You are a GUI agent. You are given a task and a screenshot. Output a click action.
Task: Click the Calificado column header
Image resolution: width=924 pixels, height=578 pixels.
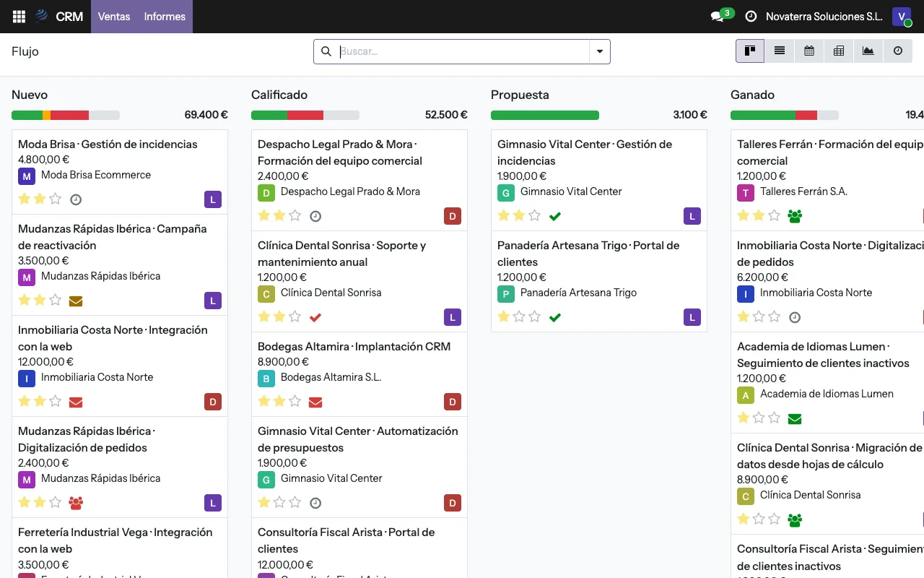[x=279, y=95]
